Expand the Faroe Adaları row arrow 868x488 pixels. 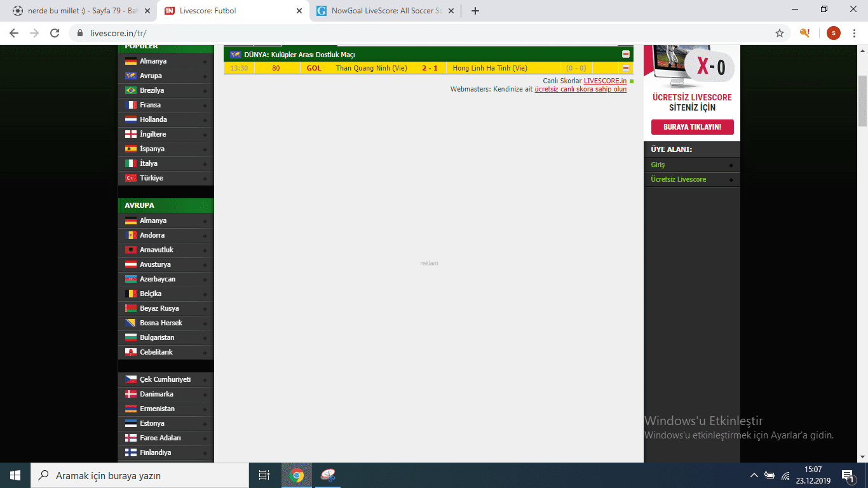coord(205,438)
